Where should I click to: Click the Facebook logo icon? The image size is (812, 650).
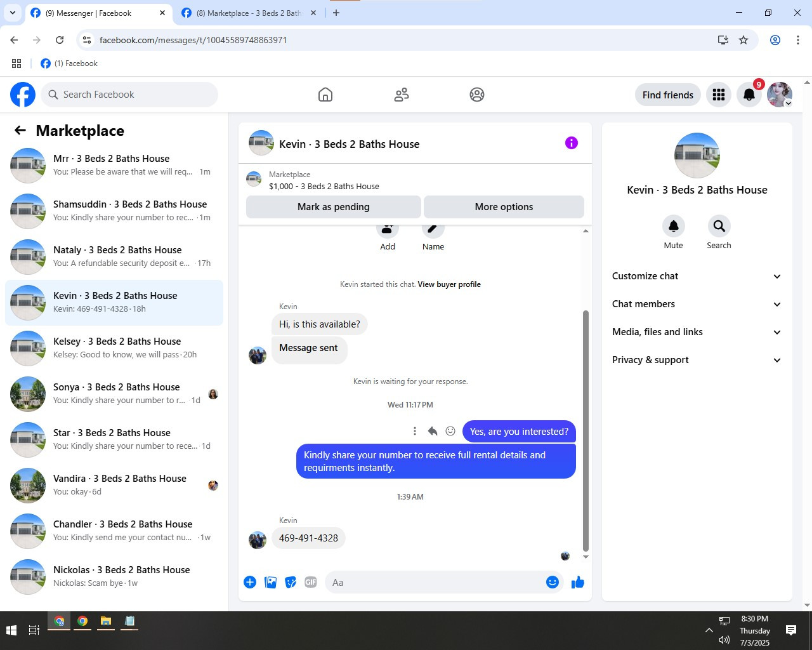pos(23,95)
